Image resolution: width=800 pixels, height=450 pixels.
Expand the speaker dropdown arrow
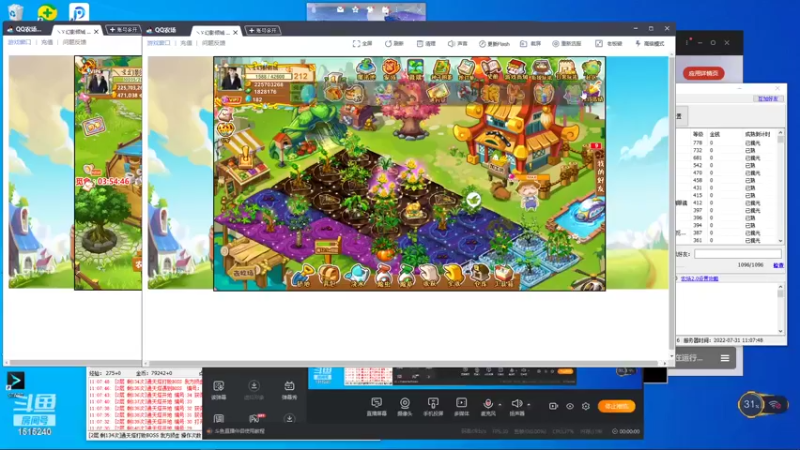click(529, 405)
